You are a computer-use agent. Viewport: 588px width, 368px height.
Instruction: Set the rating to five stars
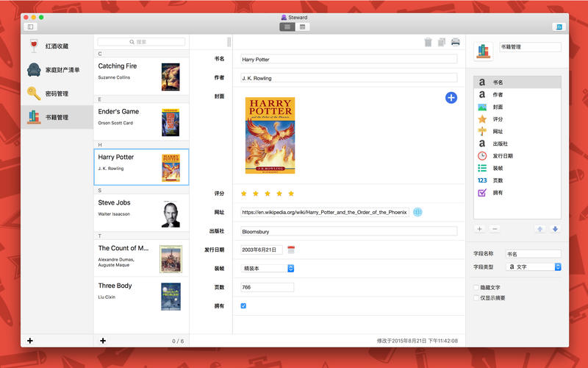click(291, 194)
